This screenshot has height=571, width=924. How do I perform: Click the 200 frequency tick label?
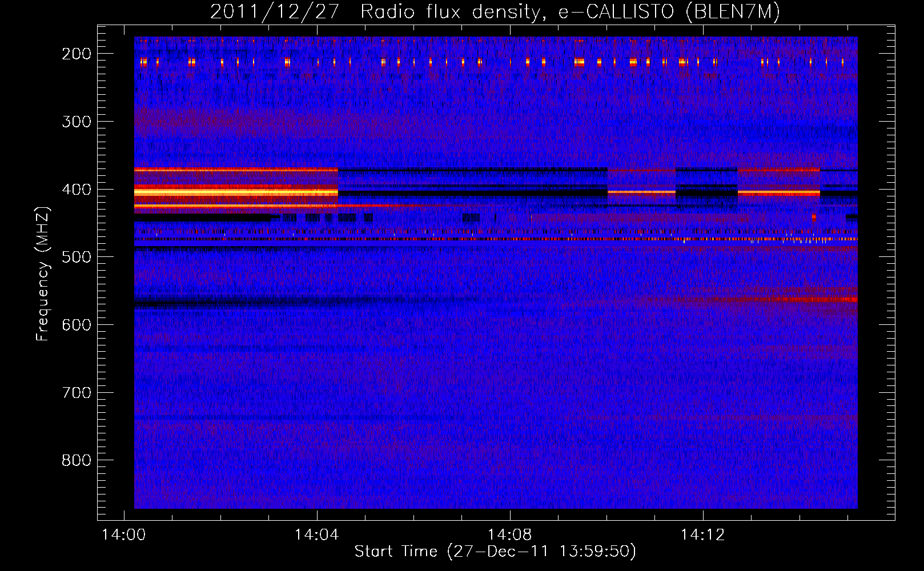(77, 54)
